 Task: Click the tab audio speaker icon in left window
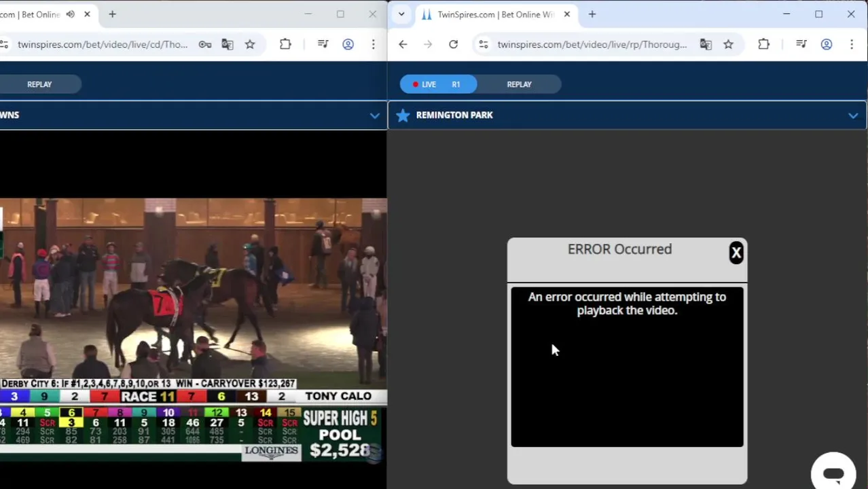tap(70, 14)
